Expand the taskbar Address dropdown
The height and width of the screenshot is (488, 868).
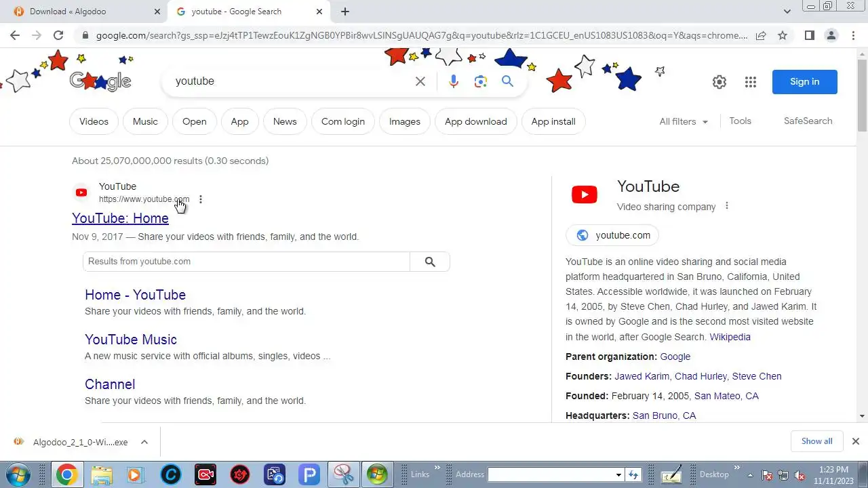tap(618, 474)
